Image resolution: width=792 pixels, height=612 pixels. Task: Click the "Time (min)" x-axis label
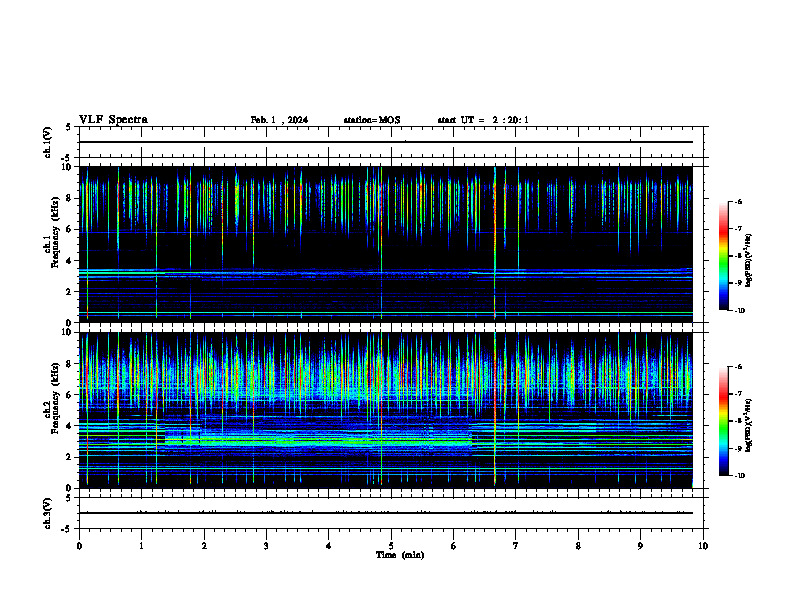(400, 555)
